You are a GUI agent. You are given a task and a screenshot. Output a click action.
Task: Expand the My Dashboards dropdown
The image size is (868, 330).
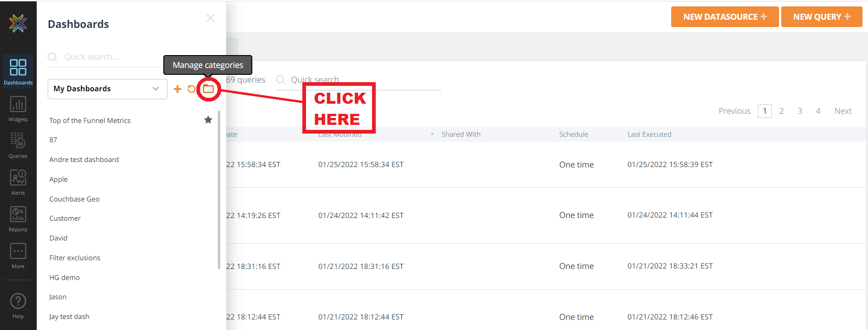tap(107, 89)
